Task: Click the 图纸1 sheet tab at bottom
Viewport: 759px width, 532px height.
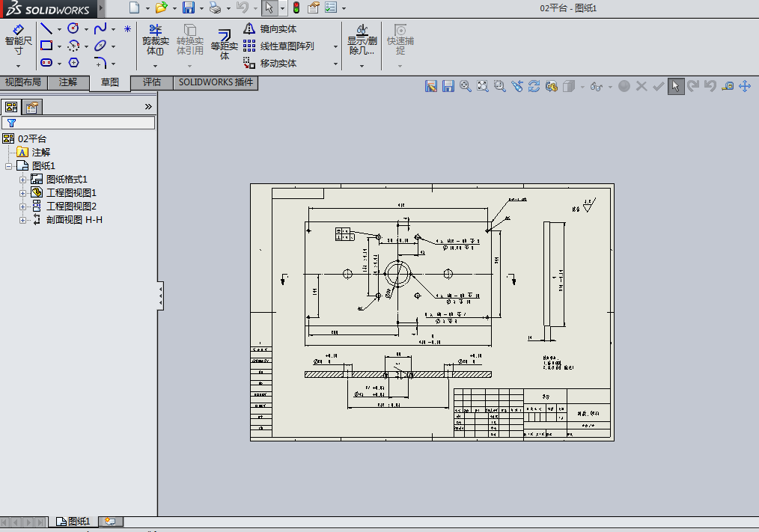Action: tap(73, 522)
